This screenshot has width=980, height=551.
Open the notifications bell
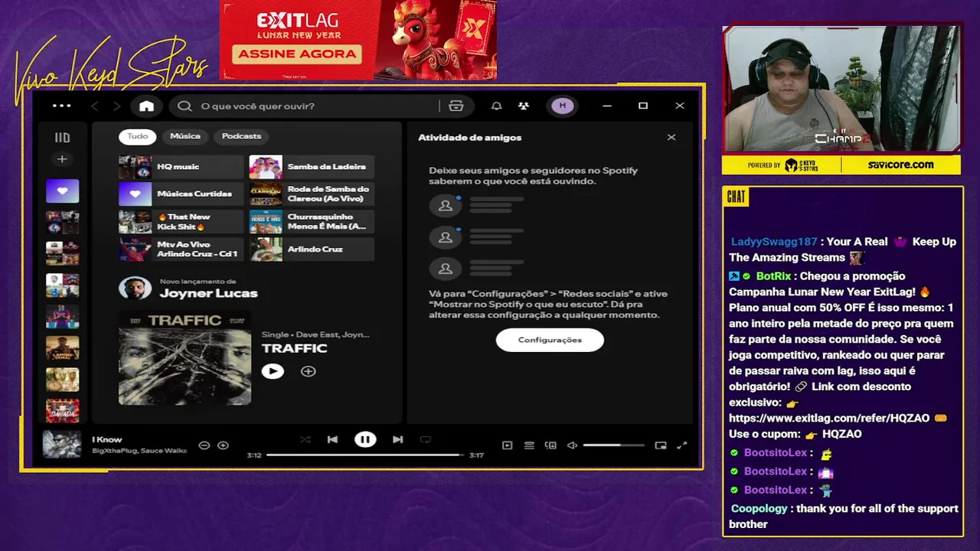497,106
